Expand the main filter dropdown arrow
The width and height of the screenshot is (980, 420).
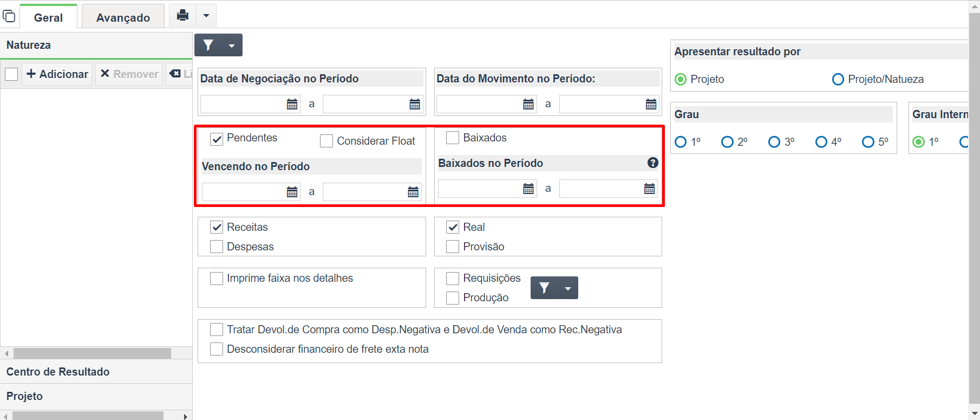click(x=232, y=46)
